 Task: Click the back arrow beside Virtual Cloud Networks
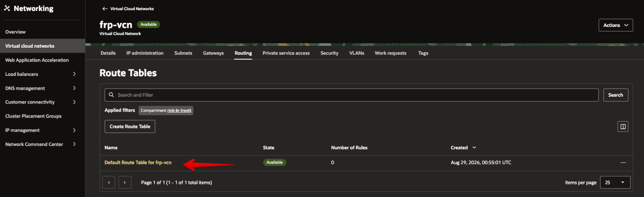[x=105, y=9]
